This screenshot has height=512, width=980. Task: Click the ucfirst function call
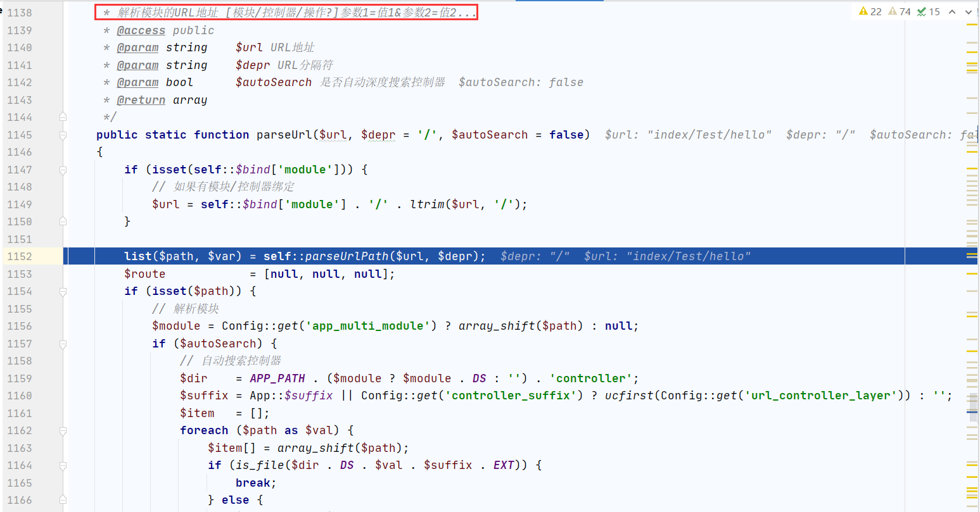click(x=629, y=396)
